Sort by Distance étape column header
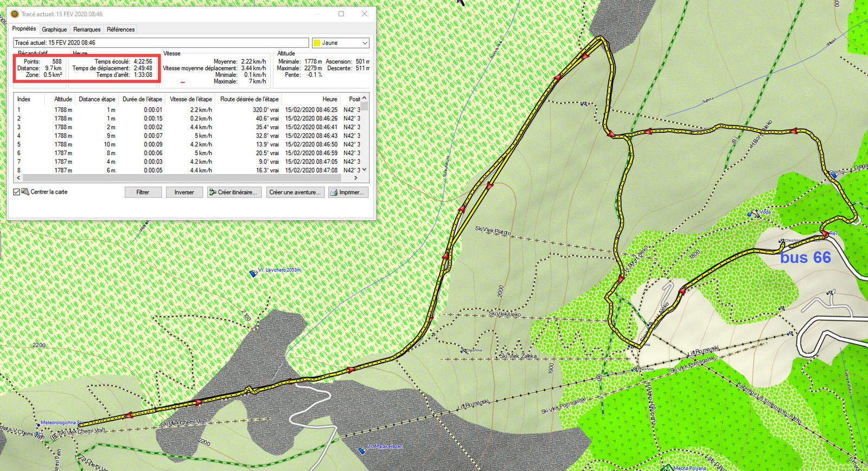The image size is (868, 471). coord(97,99)
